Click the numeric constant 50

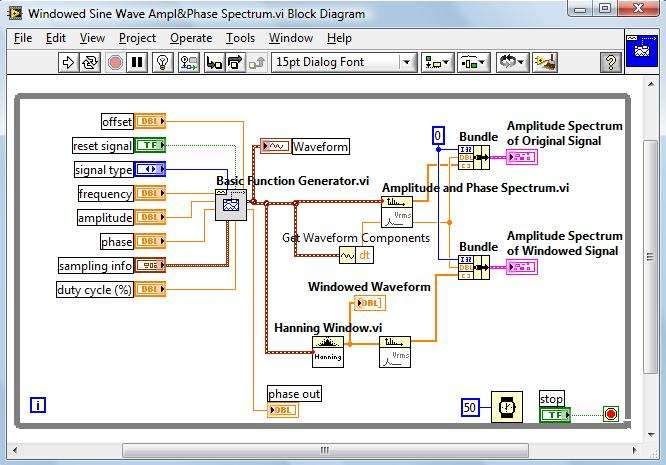[x=470, y=407]
